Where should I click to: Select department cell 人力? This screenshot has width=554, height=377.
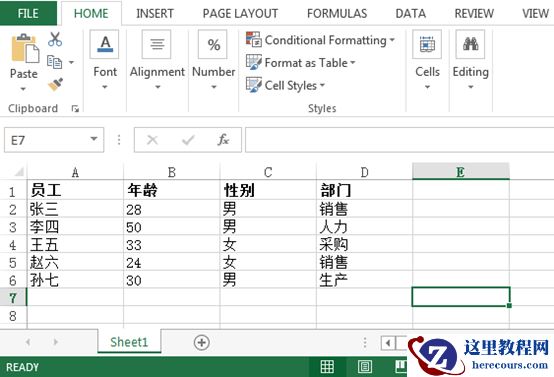tap(365, 227)
